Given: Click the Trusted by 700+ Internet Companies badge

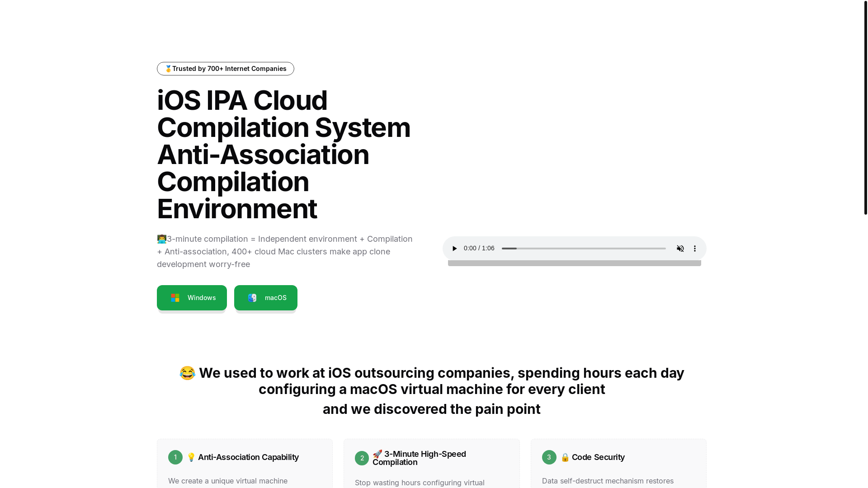Looking at the screenshot, I should (x=226, y=69).
